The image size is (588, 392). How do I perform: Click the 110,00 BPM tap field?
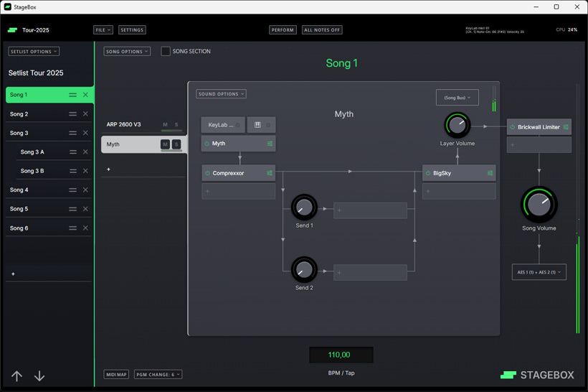pyautogui.click(x=341, y=355)
